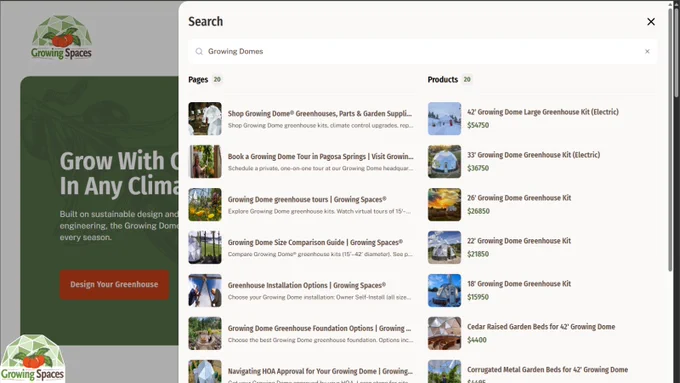The image size is (680, 383).
Task: Click the 42' dome kit product image
Action: point(444,118)
